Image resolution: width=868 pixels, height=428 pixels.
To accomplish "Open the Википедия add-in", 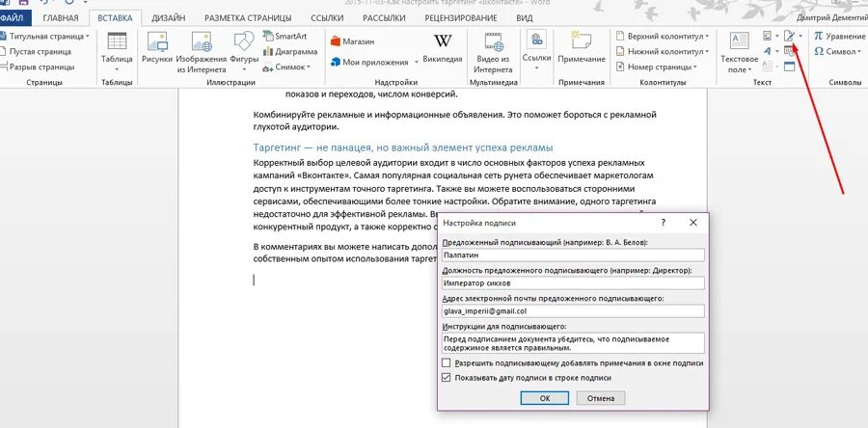I will (x=443, y=47).
